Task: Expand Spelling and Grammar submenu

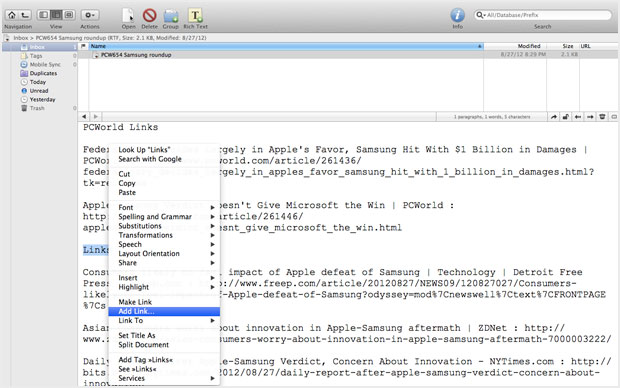Action: click(x=164, y=217)
